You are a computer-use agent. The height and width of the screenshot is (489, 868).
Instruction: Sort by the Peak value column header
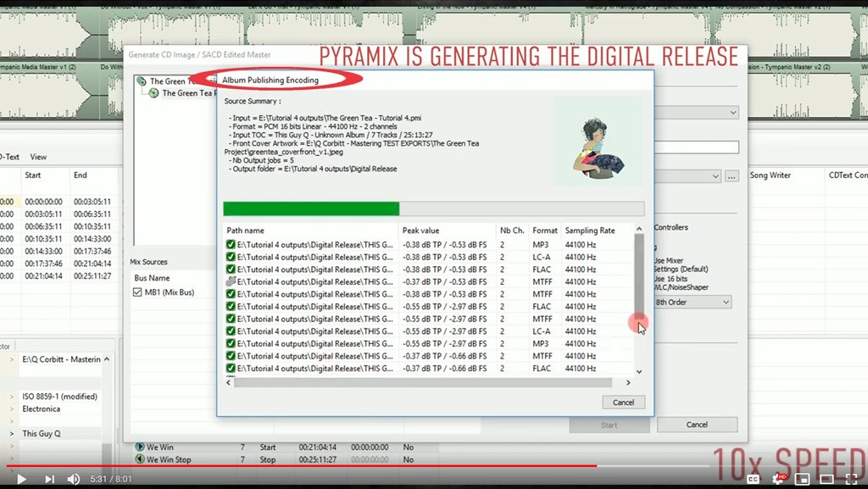pos(447,231)
